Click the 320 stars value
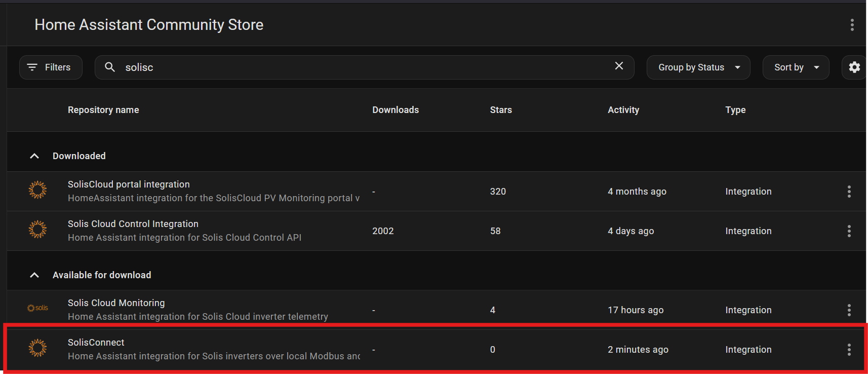Image resolution: width=868 pixels, height=374 pixels. click(498, 192)
